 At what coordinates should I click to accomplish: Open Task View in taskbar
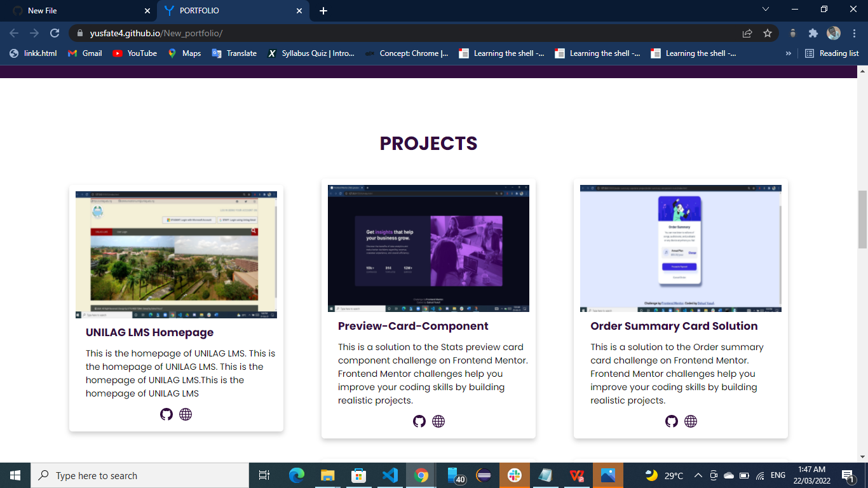click(264, 475)
